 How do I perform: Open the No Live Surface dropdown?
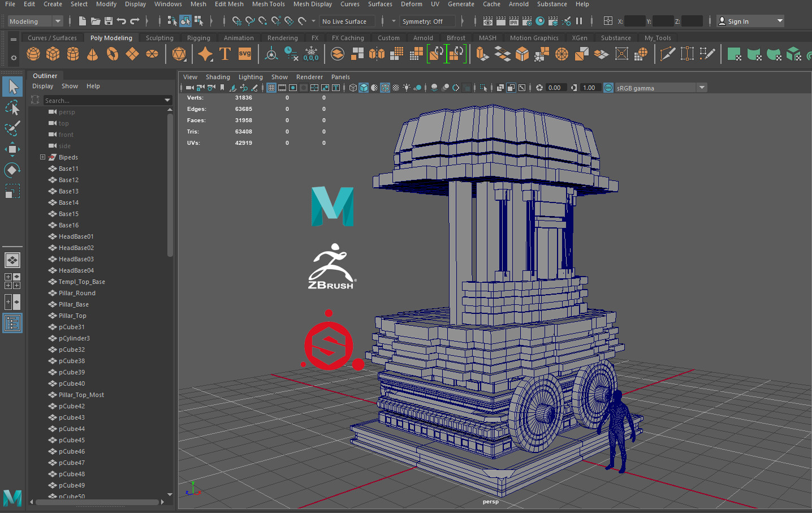tap(347, 21)
